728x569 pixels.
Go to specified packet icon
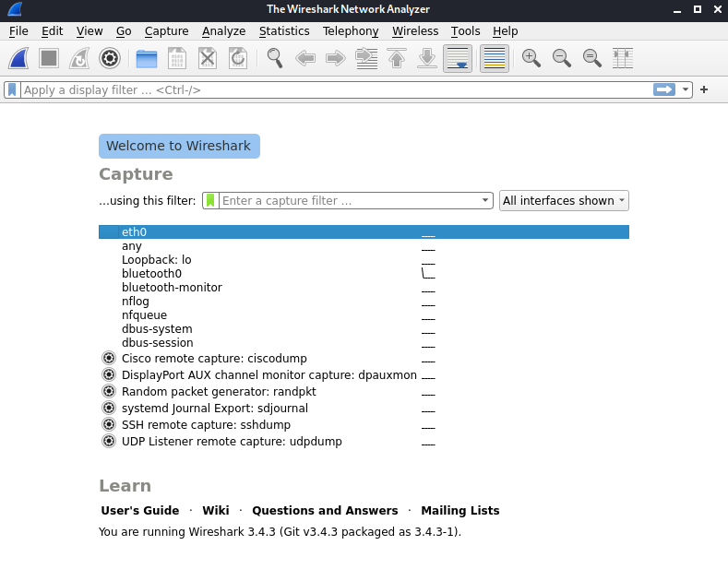click(x=366, y=58)
